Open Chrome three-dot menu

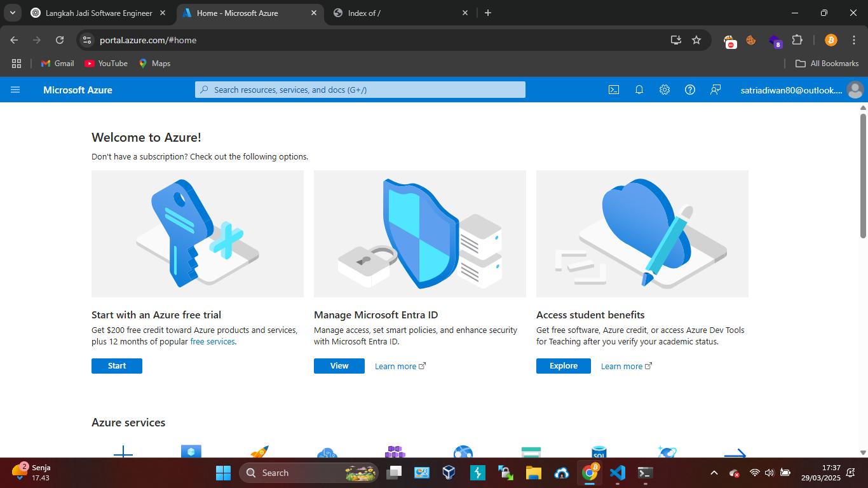[x=853, y=40]
